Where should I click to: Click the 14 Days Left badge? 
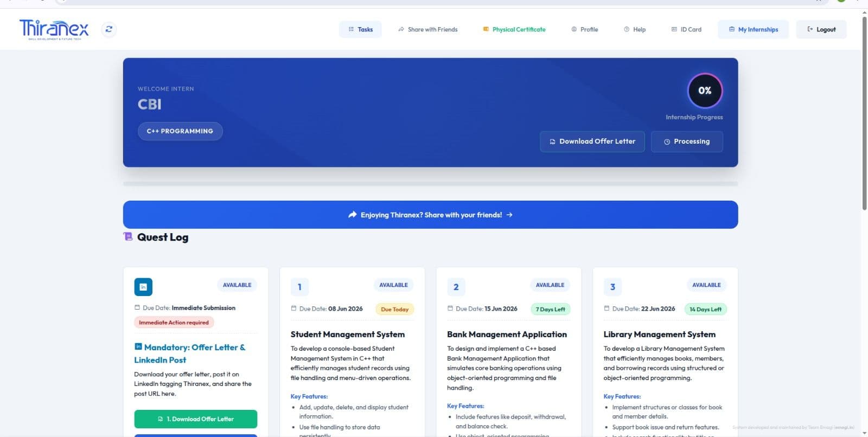point(705,310)
